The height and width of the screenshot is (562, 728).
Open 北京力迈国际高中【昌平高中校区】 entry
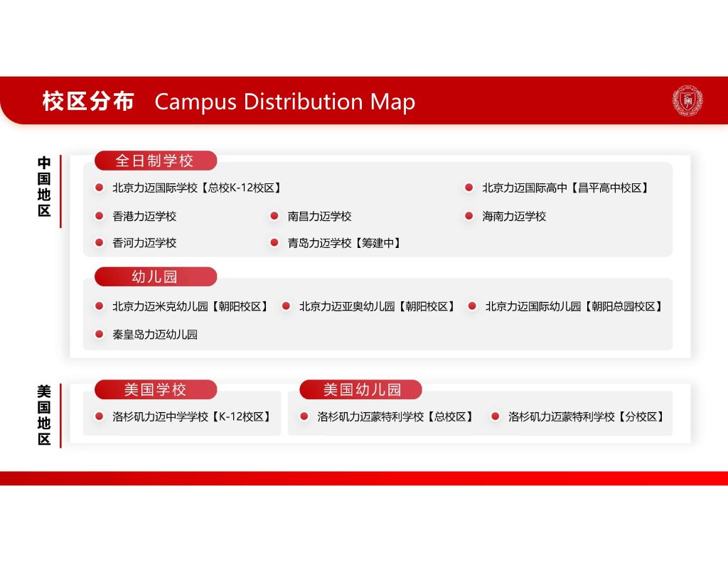tap(566, 188)
